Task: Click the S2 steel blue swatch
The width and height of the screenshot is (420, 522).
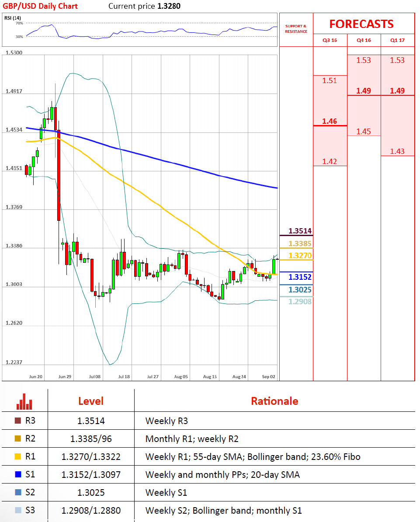Action: [x=18, y=492]
